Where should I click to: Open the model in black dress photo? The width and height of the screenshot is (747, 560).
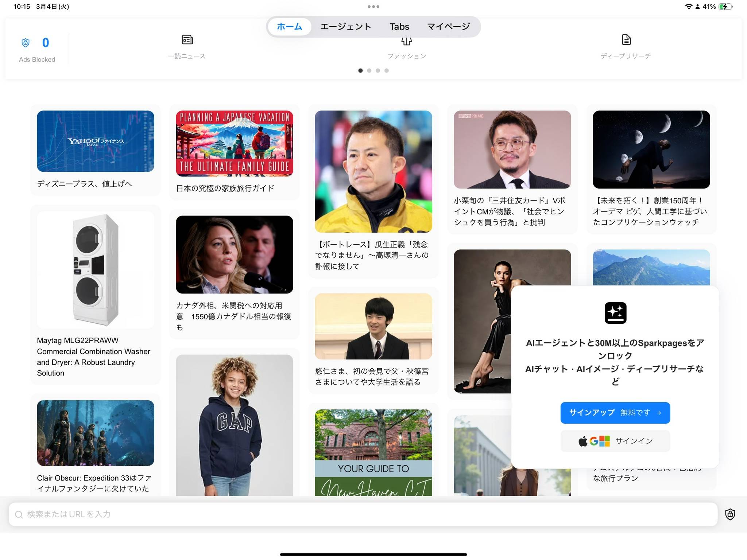point(482,321)
